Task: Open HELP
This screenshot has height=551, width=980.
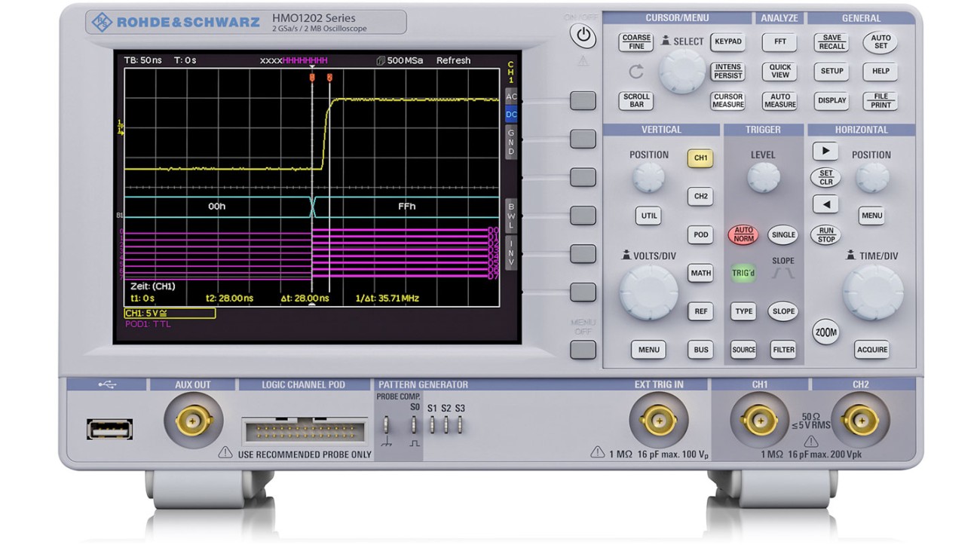Action: pyautogui.click(x=880, y=72)
